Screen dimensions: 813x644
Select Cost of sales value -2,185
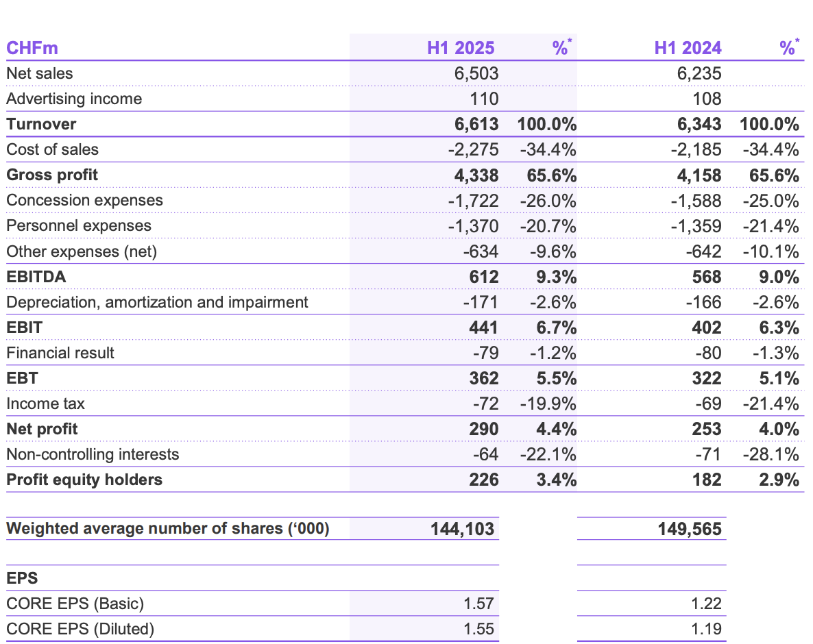tap(696, 150)
